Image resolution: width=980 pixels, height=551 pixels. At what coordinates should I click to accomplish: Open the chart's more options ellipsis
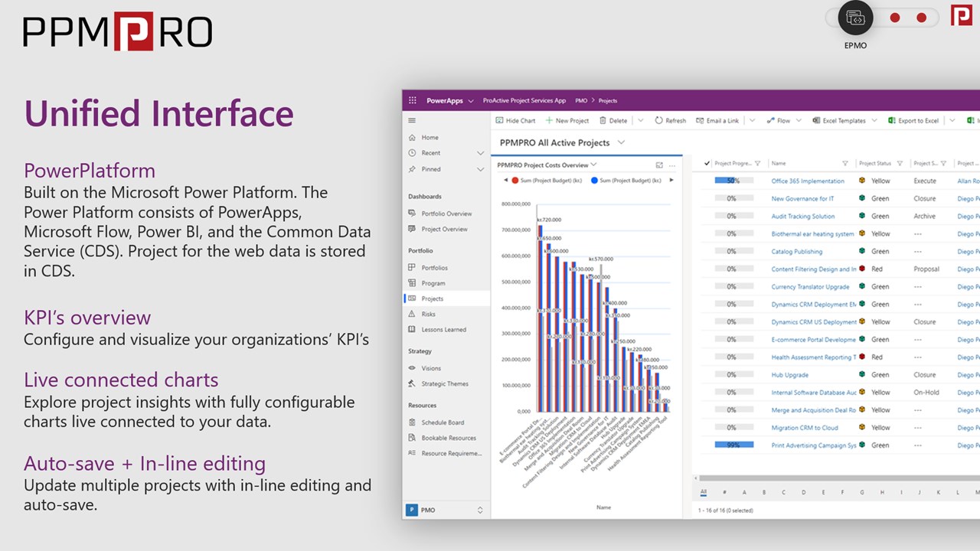[x=672, y=165]
